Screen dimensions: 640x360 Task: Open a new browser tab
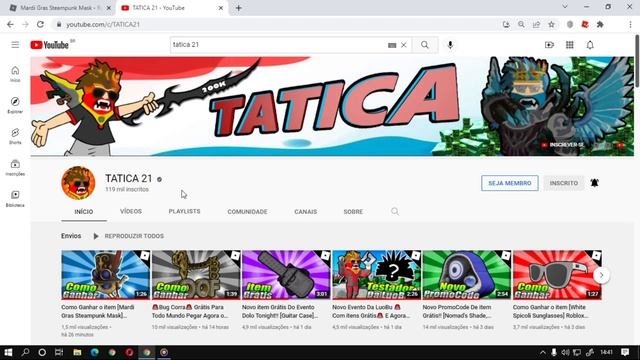(x=239, y=8)
